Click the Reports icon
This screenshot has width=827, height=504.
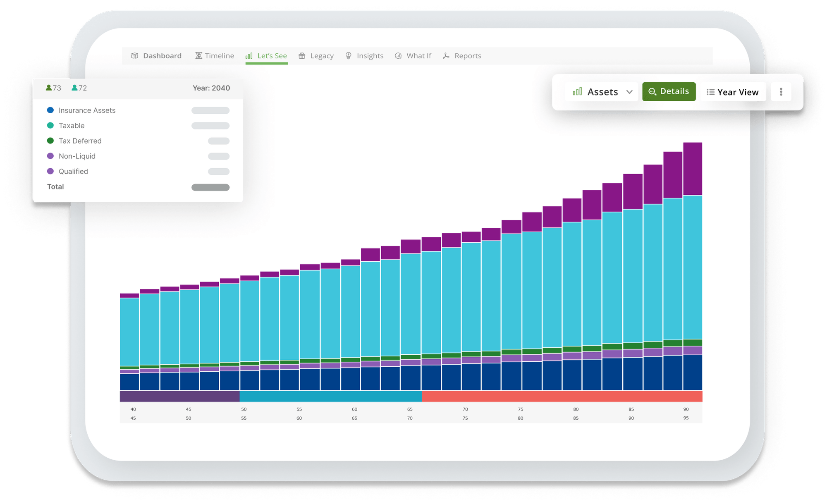point(446,56)
